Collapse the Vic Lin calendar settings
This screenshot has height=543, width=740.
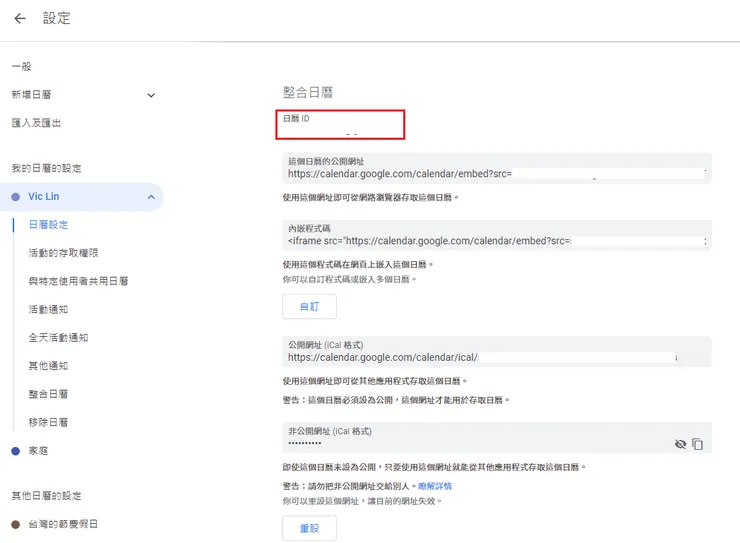click(x=151, y=197)
